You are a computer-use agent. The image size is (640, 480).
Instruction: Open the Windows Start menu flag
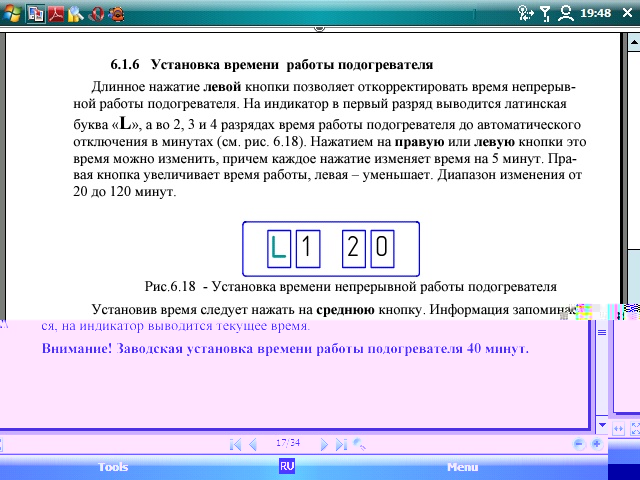(11, 13)
